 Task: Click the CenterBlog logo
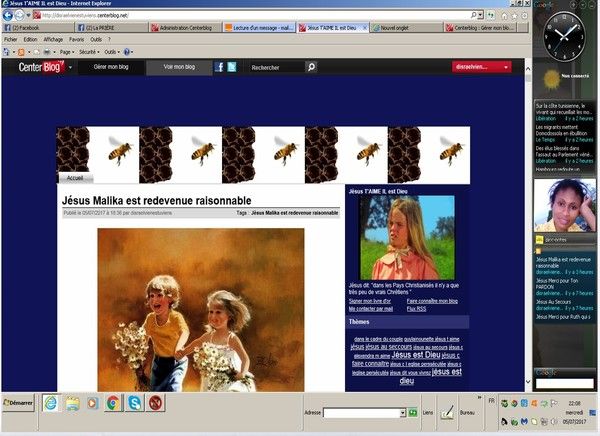[x=41, y=67]
